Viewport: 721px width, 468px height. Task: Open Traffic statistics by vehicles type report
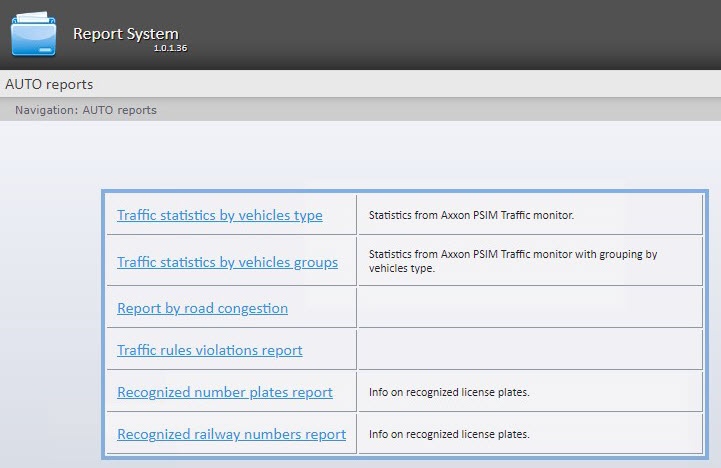(x=219, y=215)
